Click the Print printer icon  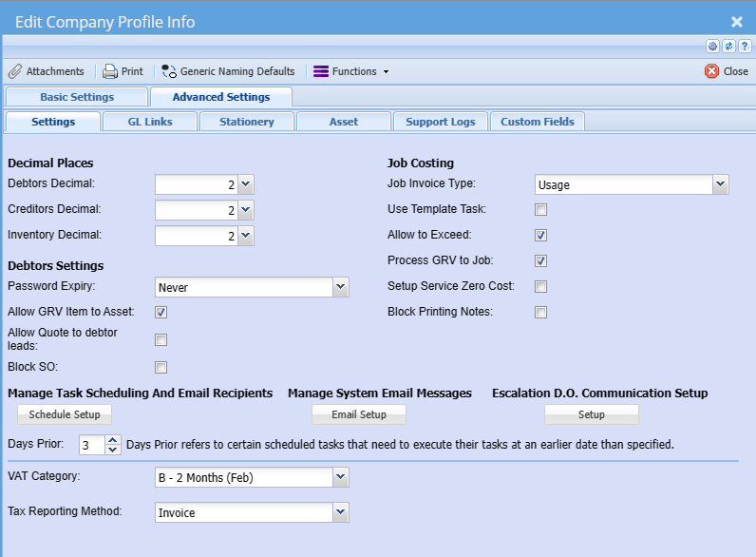click(x=110, y=71)
